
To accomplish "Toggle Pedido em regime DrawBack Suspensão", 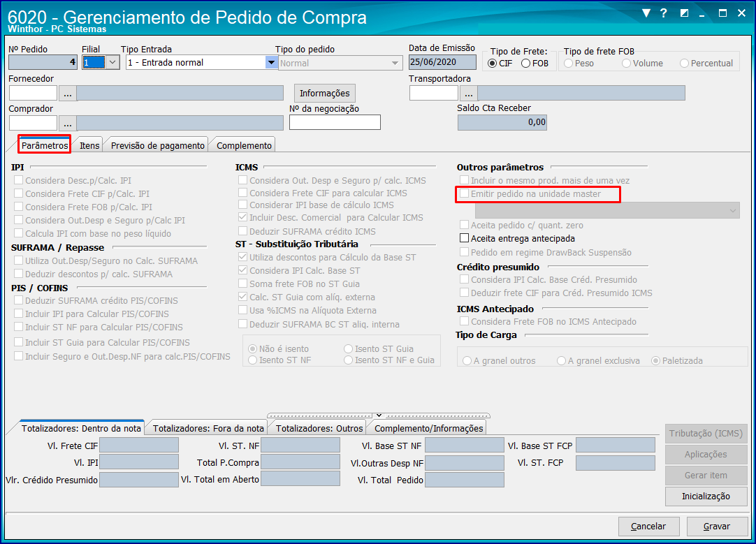I will pos(465,252).
